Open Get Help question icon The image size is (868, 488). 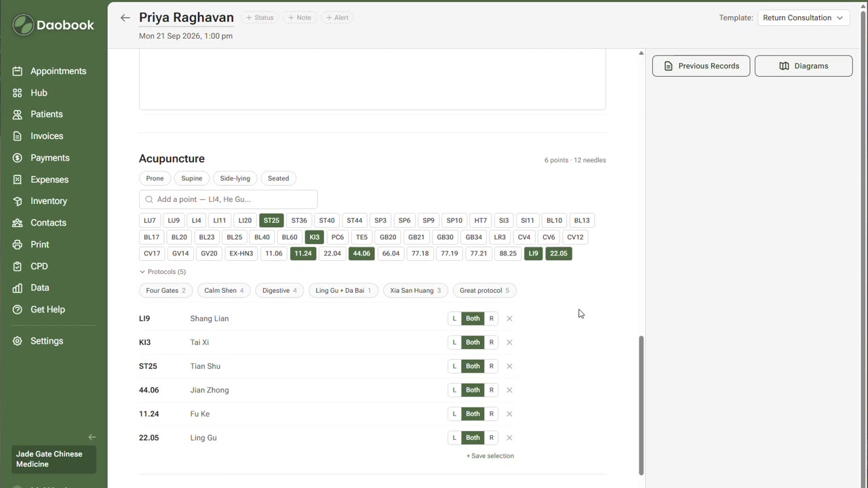[18, 310]
